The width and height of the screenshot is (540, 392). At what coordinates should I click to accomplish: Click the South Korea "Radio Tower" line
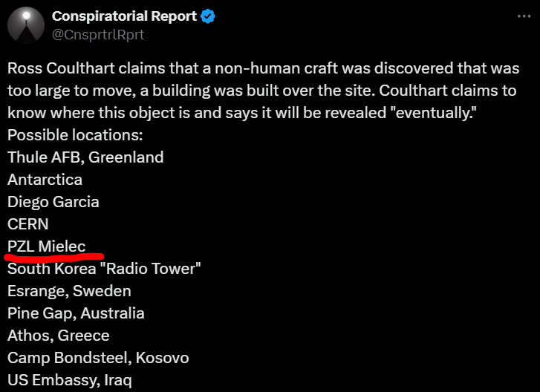coord(105,269)
